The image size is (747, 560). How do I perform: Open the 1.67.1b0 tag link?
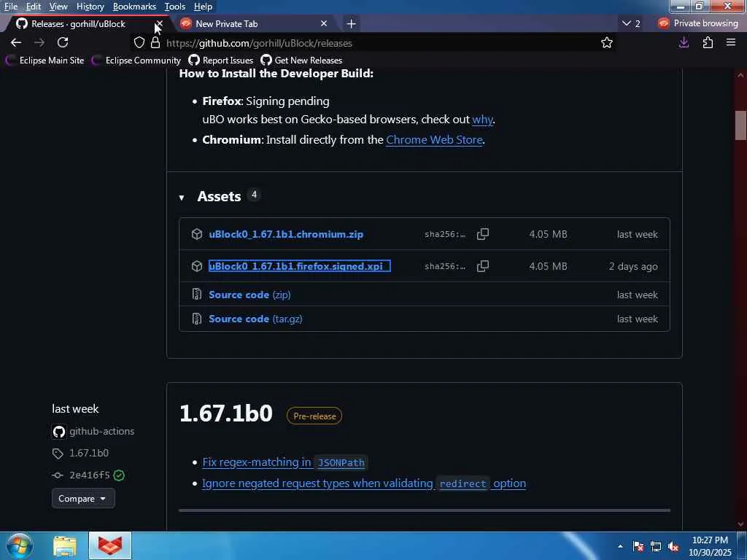(x=89, y=453)
